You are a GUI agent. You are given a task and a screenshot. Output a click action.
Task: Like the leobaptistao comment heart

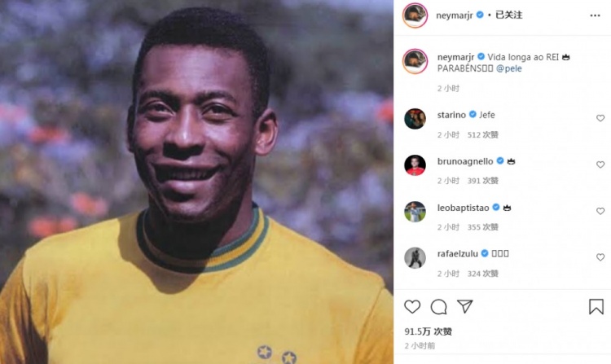coord(600,211)
